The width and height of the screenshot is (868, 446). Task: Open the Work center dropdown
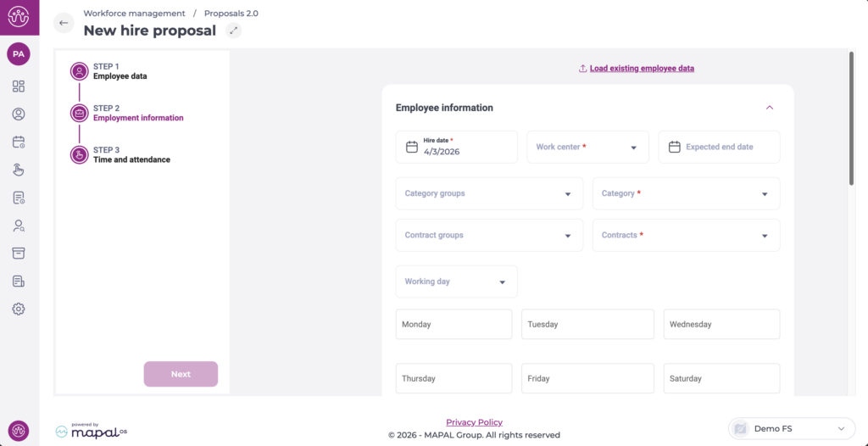[x=587, y=147]
